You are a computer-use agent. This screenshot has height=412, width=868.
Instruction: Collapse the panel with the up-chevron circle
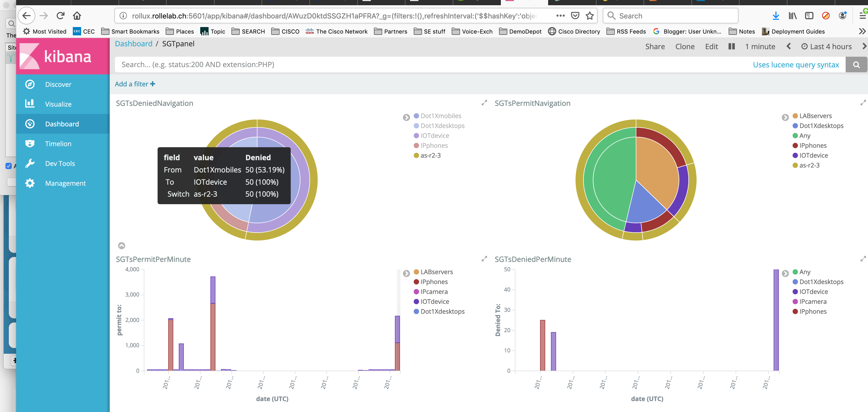[122, 246]
